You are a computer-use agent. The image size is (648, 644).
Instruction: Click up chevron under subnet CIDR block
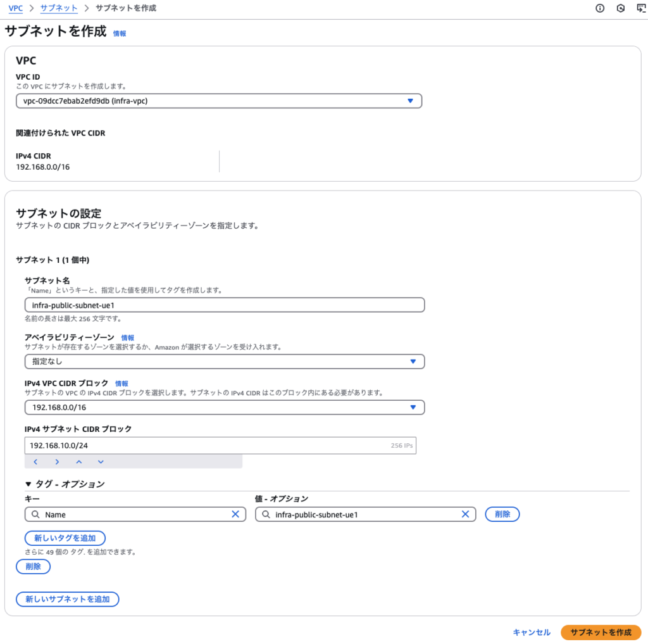pos(78,462)
